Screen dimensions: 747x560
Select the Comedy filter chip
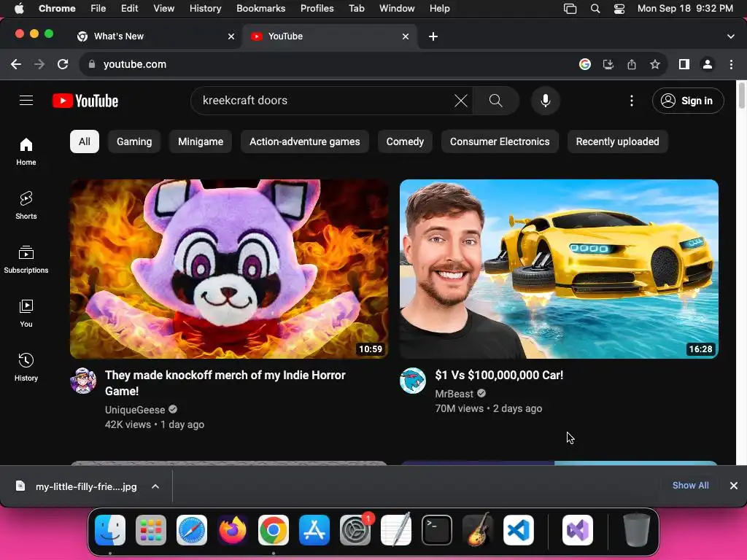tap(405, 141)
